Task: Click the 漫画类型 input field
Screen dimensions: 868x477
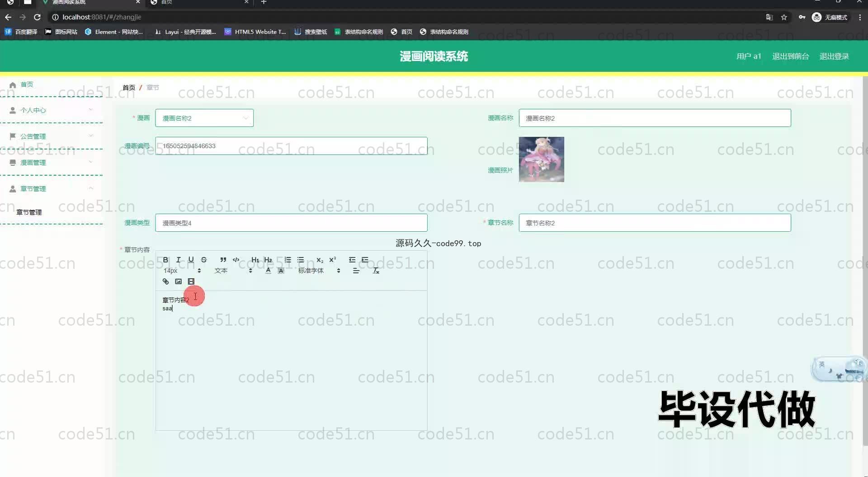Action: pyautogui.click(x=291, y=223)
